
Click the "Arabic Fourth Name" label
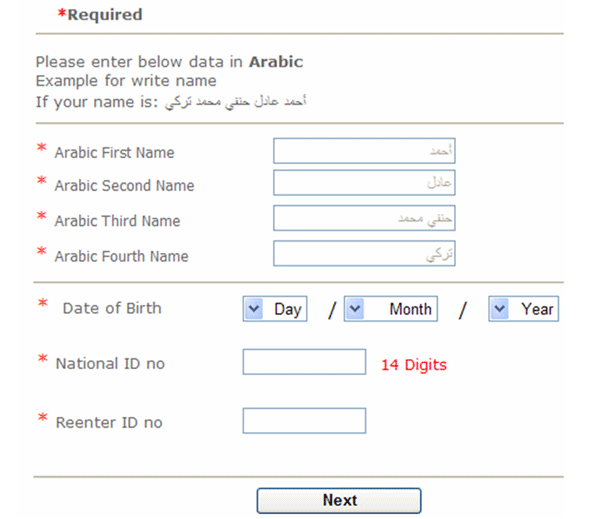121,257
